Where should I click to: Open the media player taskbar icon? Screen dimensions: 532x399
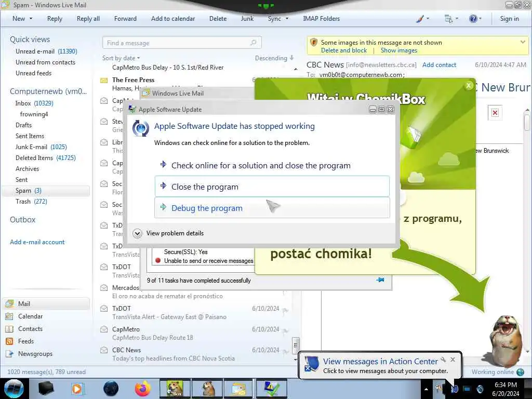click(x=77, y=389)
